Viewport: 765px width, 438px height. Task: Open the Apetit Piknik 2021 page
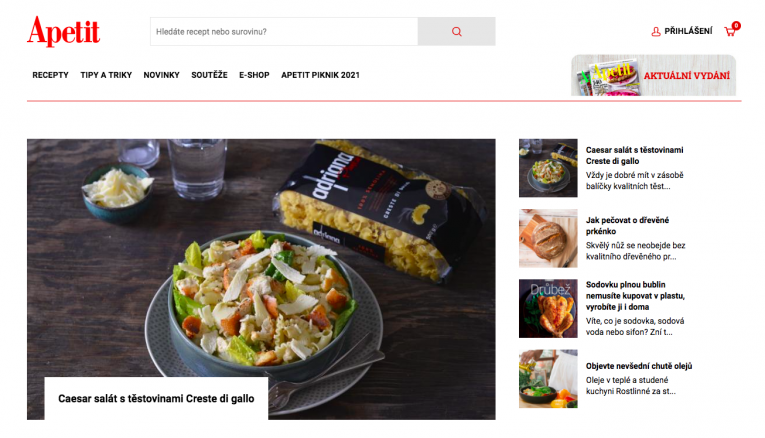320,75
